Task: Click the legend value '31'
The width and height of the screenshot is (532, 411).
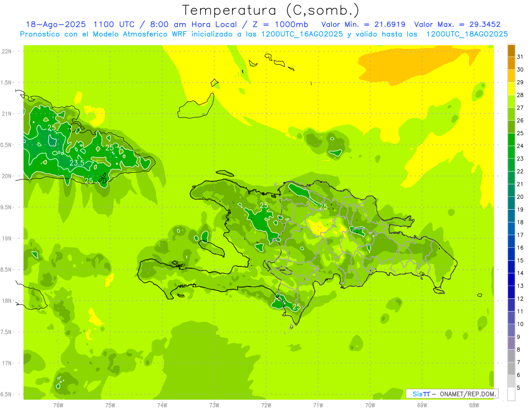Action: [520, 57]
